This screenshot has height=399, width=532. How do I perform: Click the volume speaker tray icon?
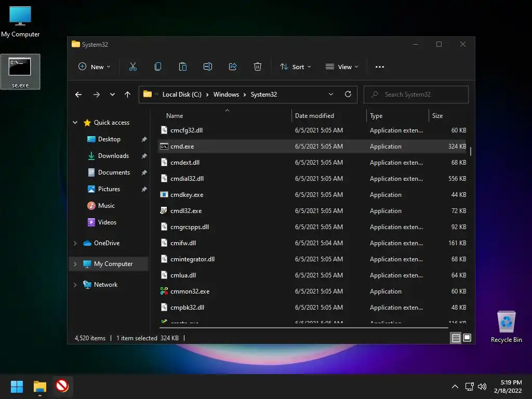(x=482, y=387)
